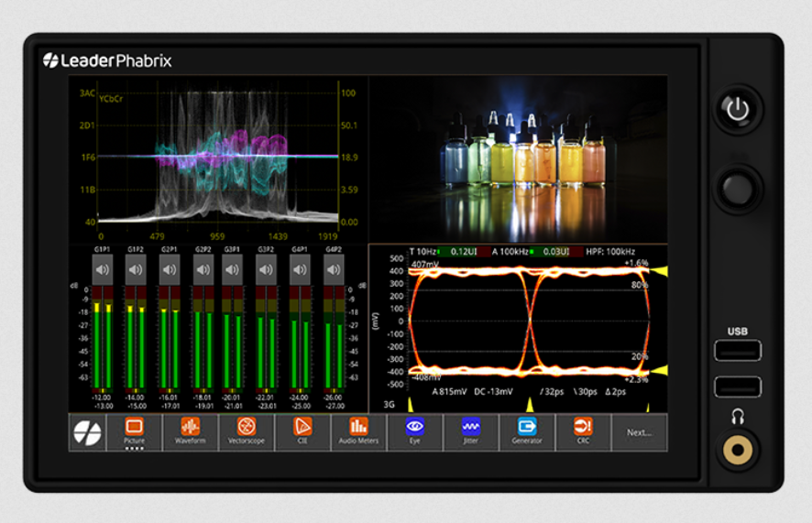Click the rotary control knob
Viewport: 812px width, 523px height.
point(737,189)
